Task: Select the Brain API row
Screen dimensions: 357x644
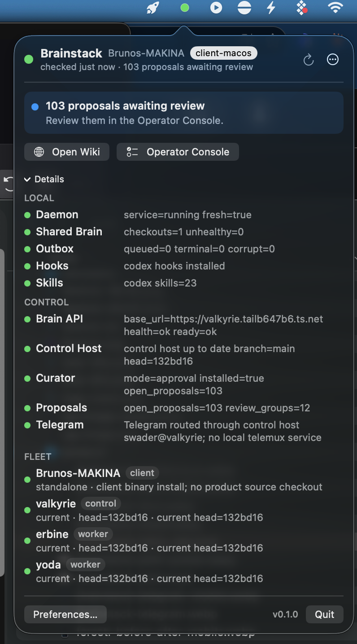Action: tap(184, 325)
